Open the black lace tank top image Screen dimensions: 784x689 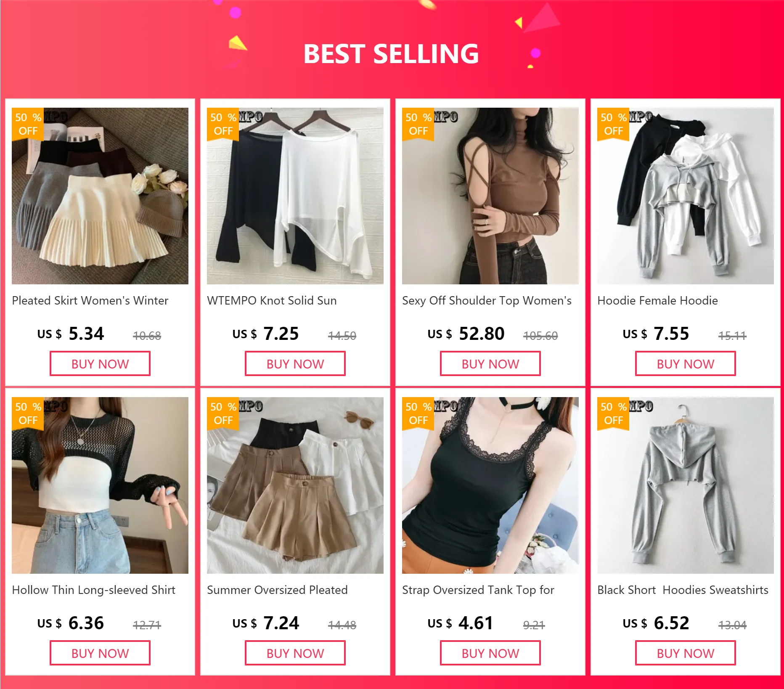(x=490, y=485)
